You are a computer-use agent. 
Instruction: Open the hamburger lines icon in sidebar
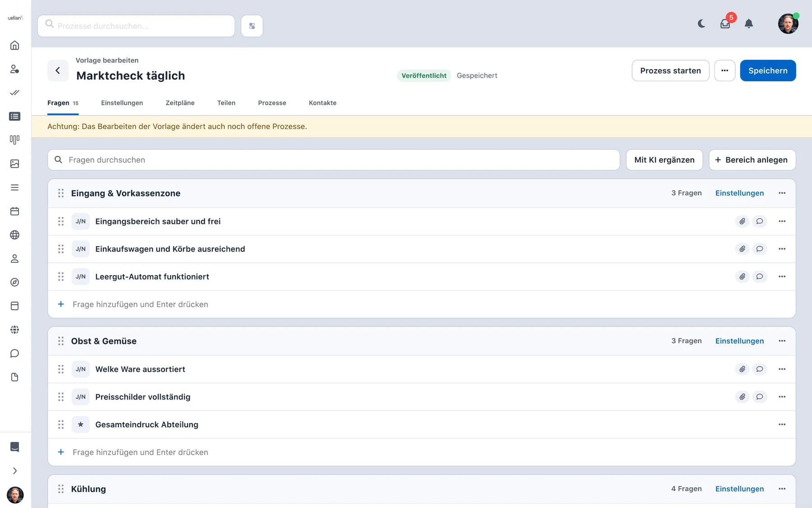[x=14, y=187]
